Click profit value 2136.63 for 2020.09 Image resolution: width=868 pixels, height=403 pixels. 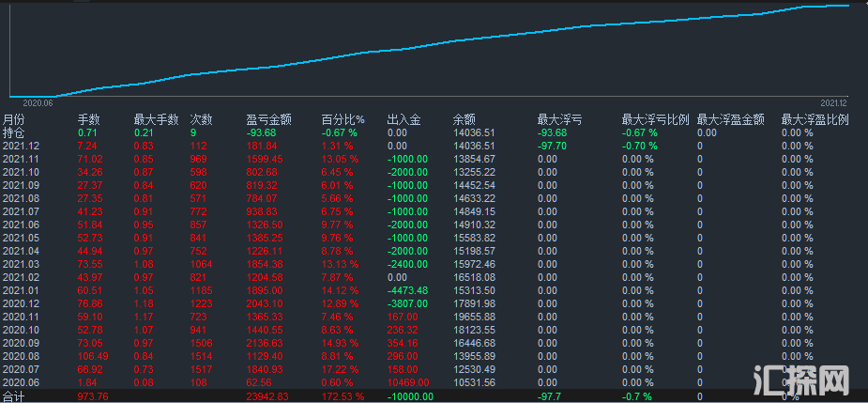[265, 343]
